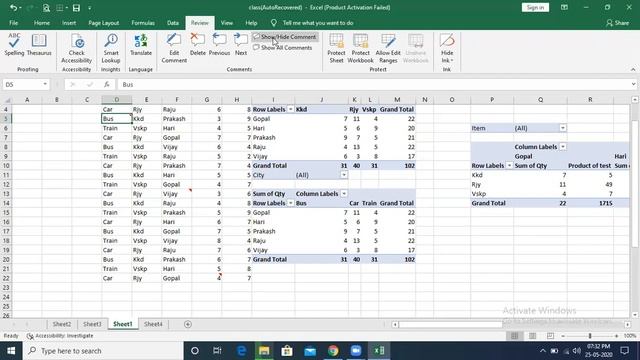The height and width of the screenshot is (360, 640).
Task: Switch to Page Break Preview icon
Action: pos(550,336)
